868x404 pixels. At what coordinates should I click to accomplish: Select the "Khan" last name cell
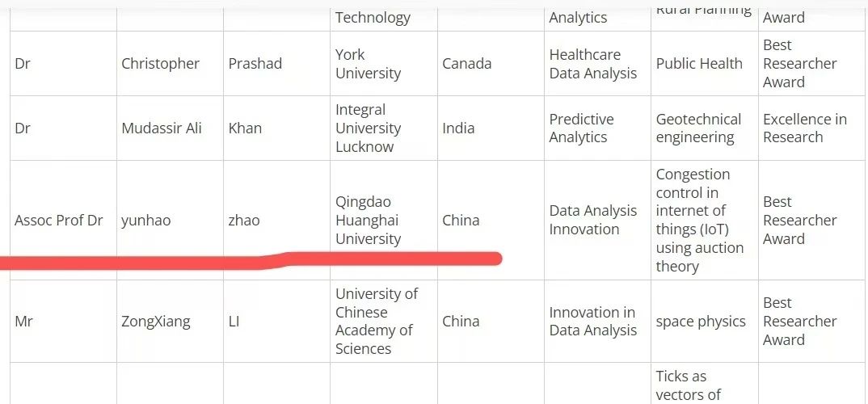[x=245, y=128]
